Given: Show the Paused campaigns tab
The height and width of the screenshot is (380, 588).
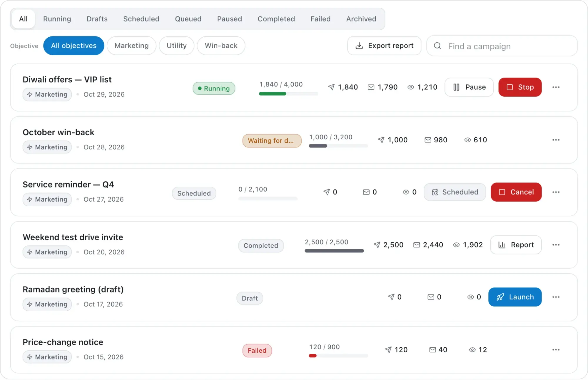Looking at the screenshot, I should [x=230, y=19].
